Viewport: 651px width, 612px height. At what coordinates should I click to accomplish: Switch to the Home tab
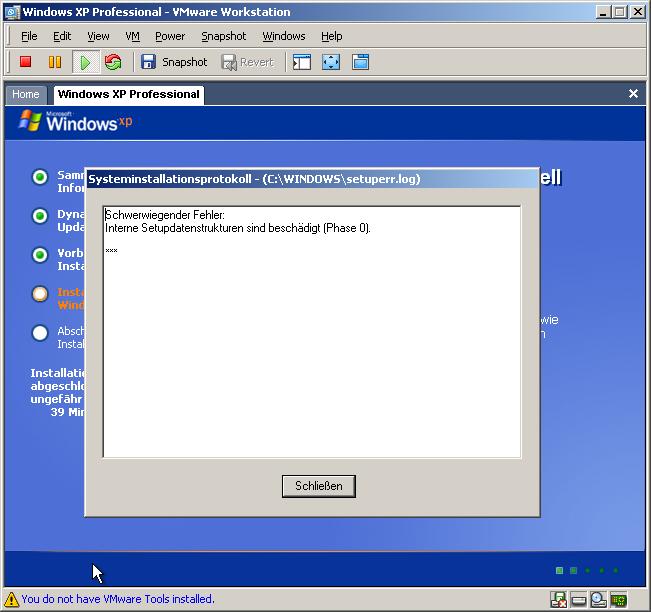click(26, 95)
